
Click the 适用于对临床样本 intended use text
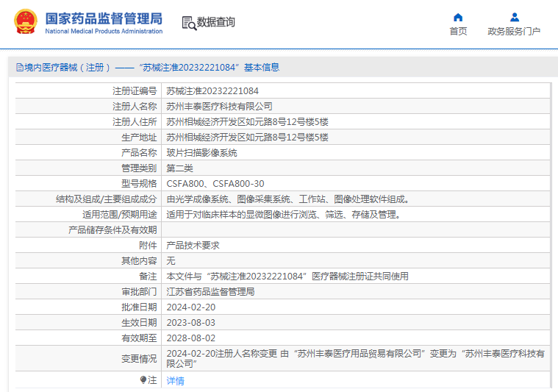tap(283, 214)
